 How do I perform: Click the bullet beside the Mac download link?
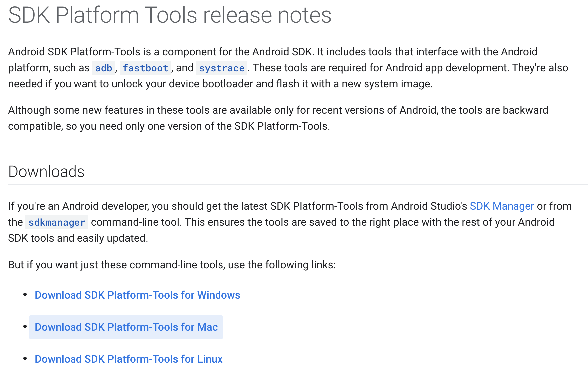[x=25, y=326]
